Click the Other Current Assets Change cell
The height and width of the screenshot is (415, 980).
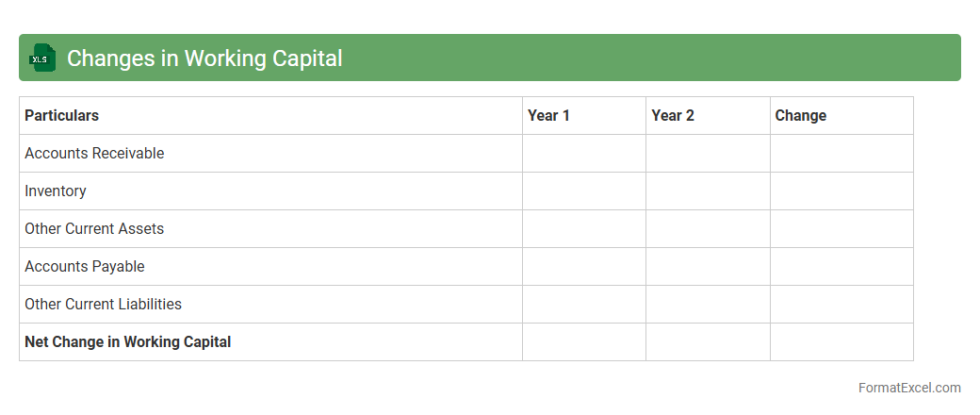841,228
